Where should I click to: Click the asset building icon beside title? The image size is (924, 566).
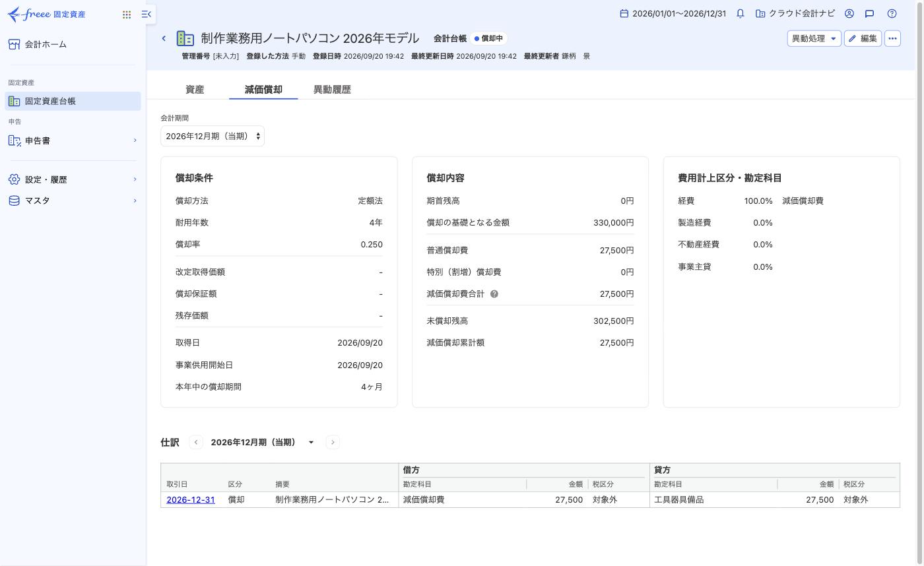tap(185, 38)
